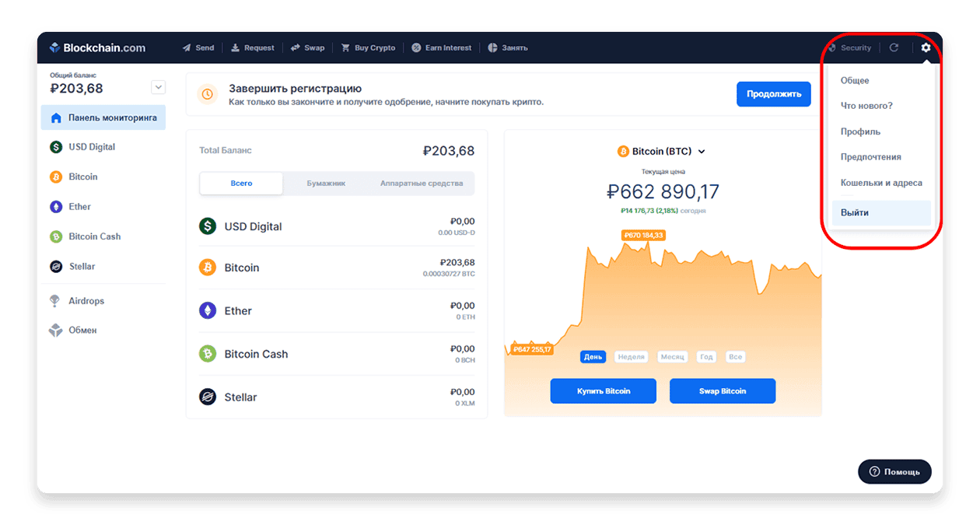Click the USD Digital icon in balance list
This screenshot has height=525, width=980.
point(208,226)
